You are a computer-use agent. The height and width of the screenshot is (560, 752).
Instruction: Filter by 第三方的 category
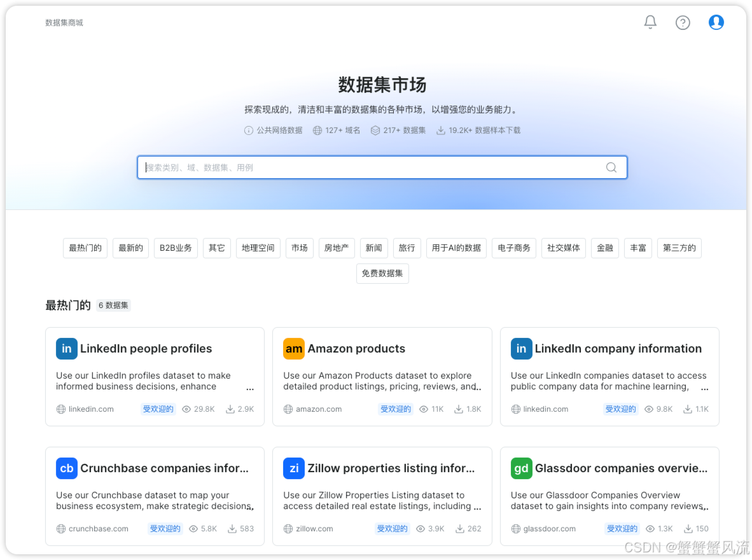[679, 248]
